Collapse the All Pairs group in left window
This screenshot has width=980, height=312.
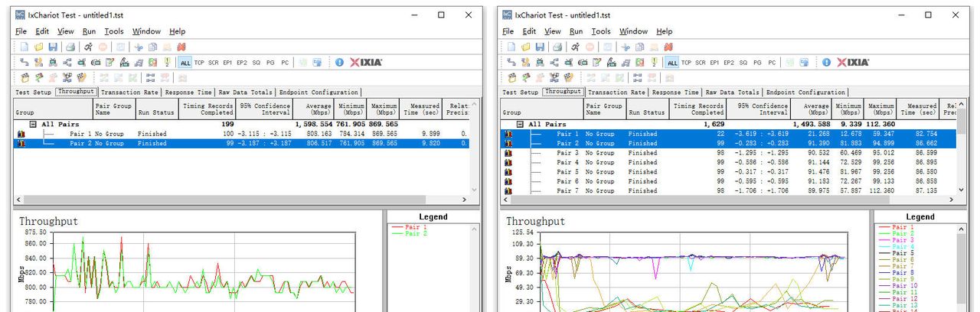33,124
